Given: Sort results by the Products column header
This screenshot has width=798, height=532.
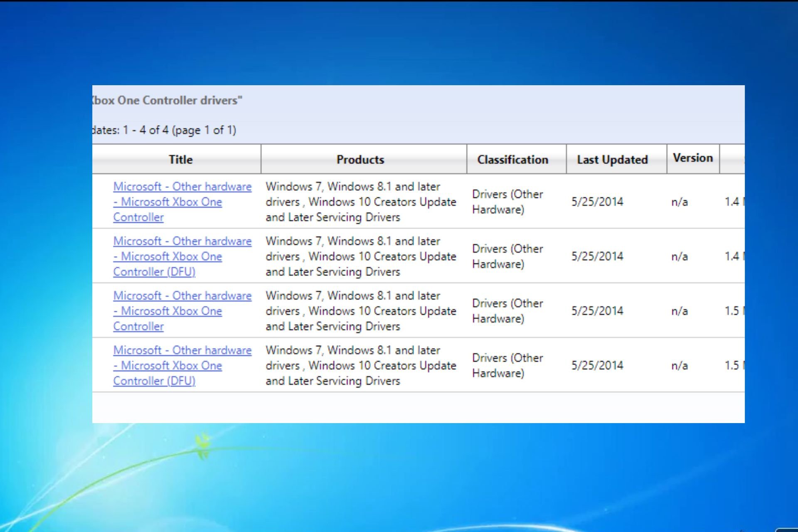Looking at the screenshot, I should click(x=360, y=160).
